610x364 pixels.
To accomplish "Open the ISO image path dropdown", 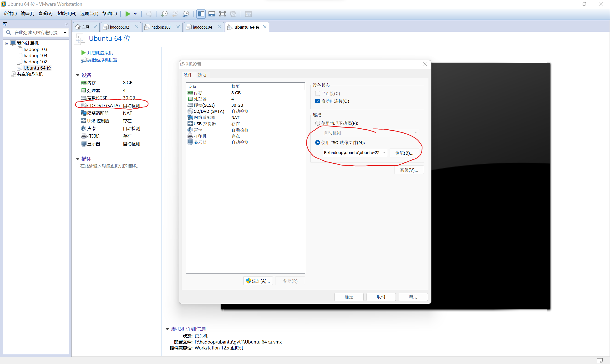I will click(384, 152).
